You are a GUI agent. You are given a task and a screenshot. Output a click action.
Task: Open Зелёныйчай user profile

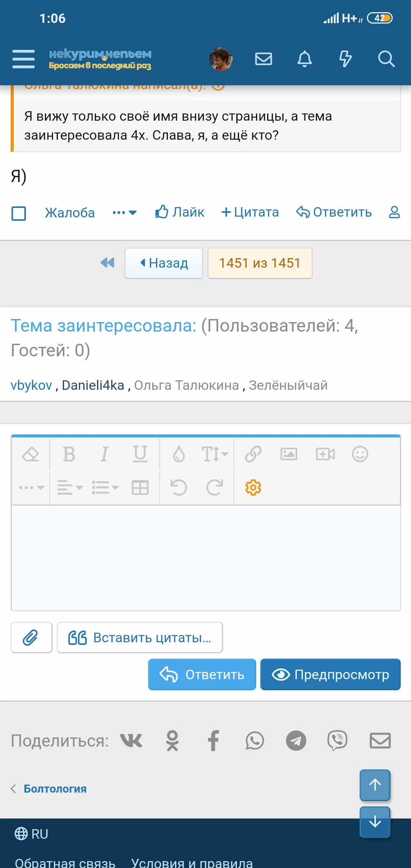(x=288, y=385)
